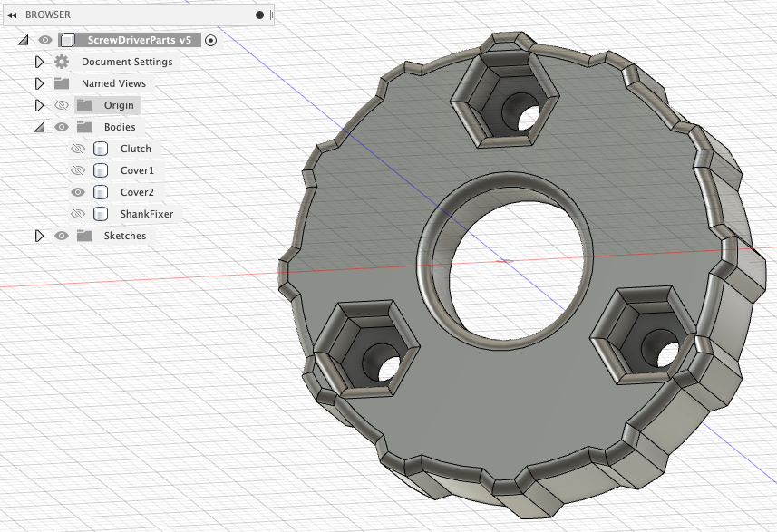777x532 pixels.
Task: Hide the Bodies folder
Action: 62,127
